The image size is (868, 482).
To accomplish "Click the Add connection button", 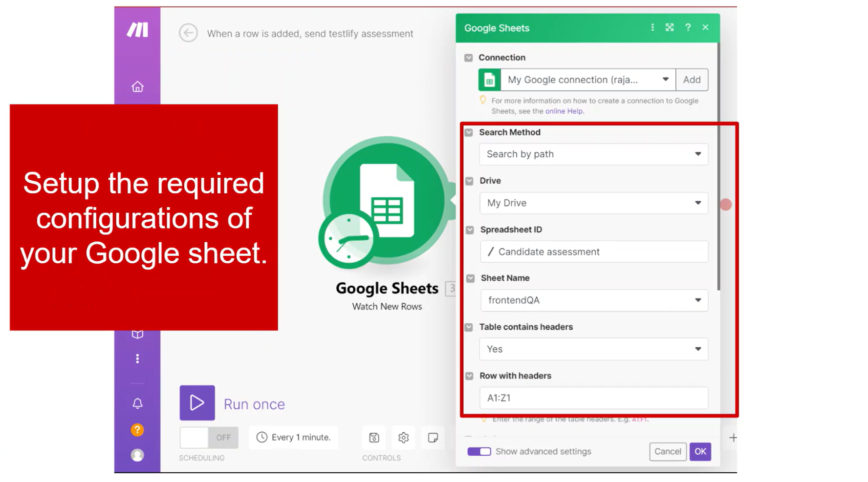I will [x=692, y=80].
